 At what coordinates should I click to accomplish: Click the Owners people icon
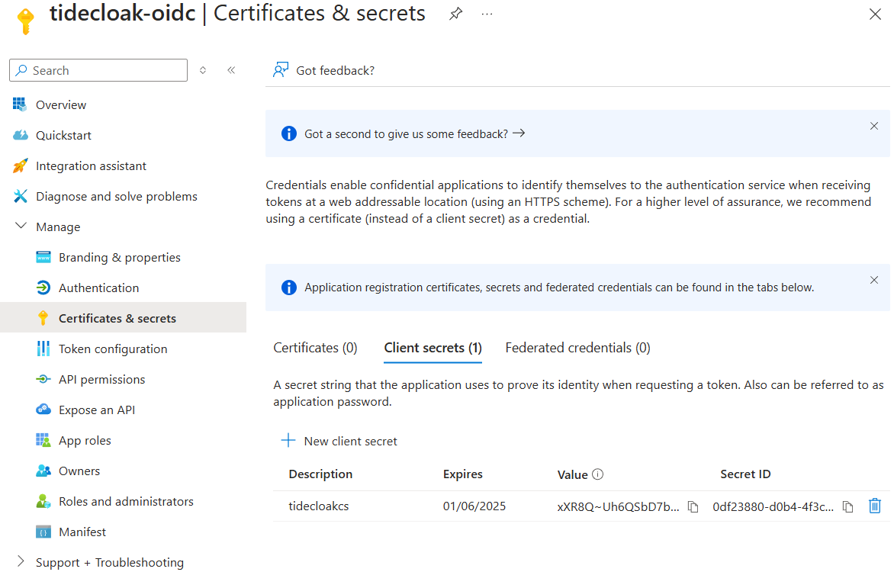coord(43,471)
